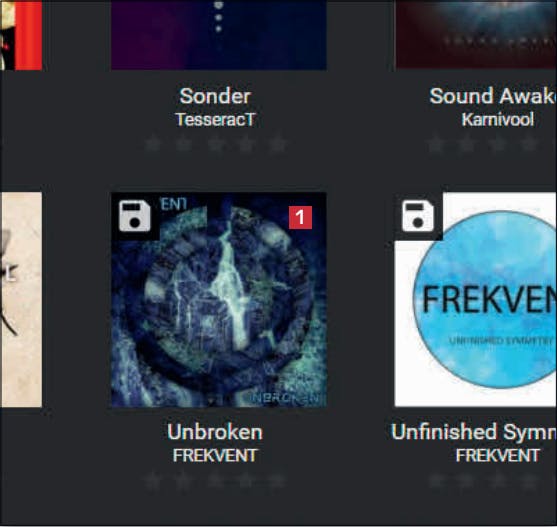Rate Unbroken five stars
The height and width of the screenshot is (527, 557).
click(x=278, y=480)
